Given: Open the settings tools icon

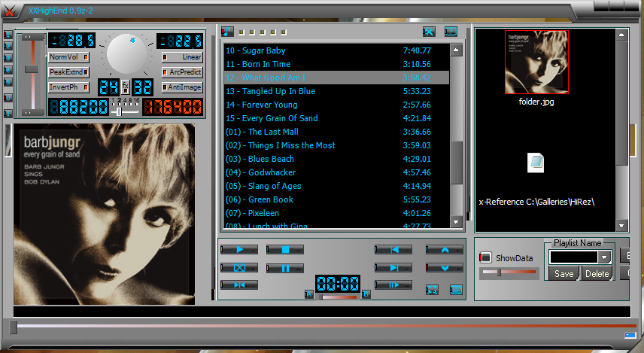Looking at the screenshot, I should (429, 32).
